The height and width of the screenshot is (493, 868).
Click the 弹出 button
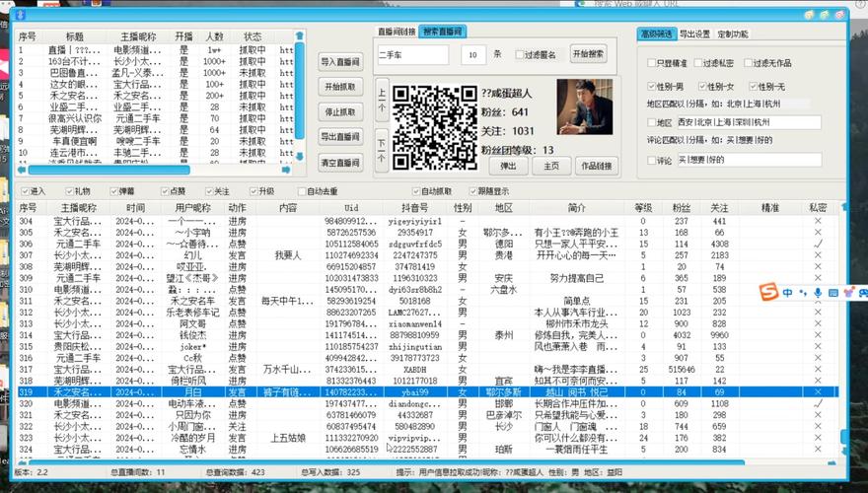[508, 166]
